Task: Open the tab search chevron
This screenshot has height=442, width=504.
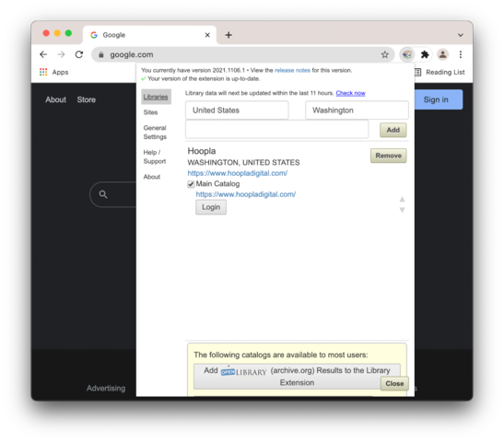Action: click(x=461, y=35)
